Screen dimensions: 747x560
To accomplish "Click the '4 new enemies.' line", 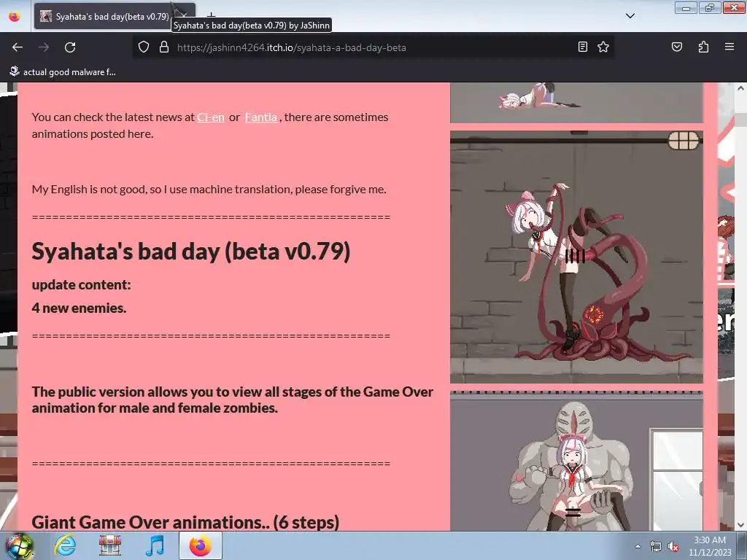I will click(79, 308).
